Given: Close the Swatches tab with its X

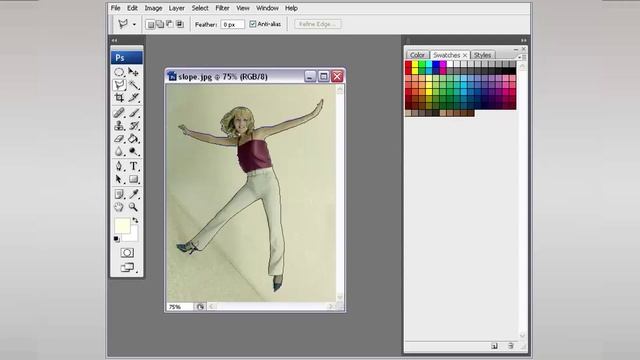Looking at the screenshot, I should [x=464, y=55].
